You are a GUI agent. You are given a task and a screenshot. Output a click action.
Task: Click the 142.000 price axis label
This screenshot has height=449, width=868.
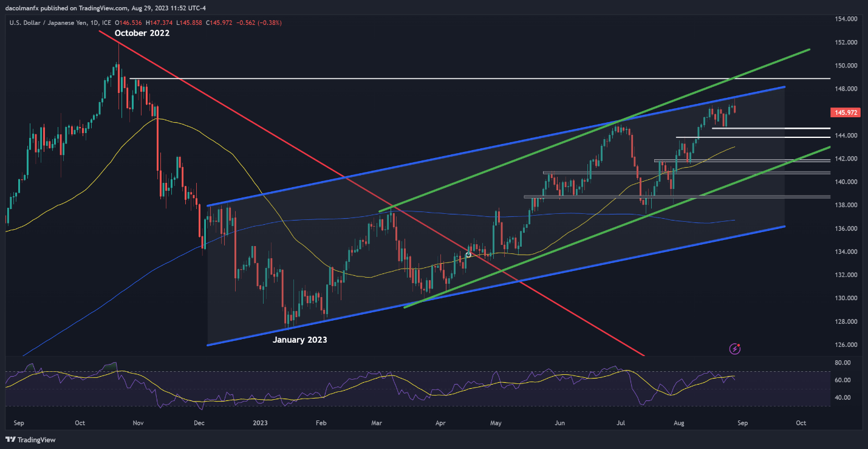click(x=846, y=159)
